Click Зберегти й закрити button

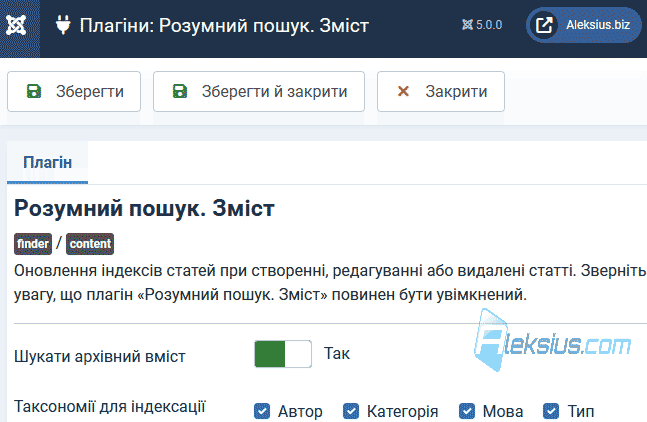coord(259,92)
